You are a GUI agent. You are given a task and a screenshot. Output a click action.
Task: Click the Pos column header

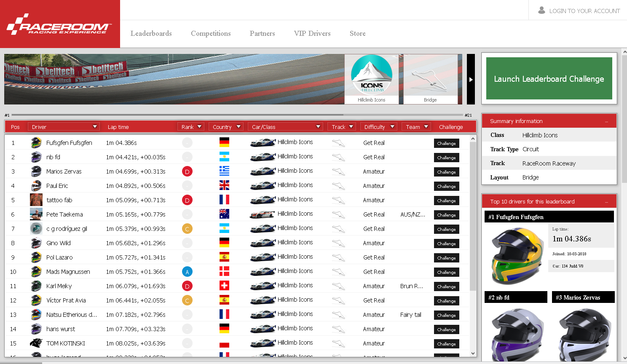[15, 127]
